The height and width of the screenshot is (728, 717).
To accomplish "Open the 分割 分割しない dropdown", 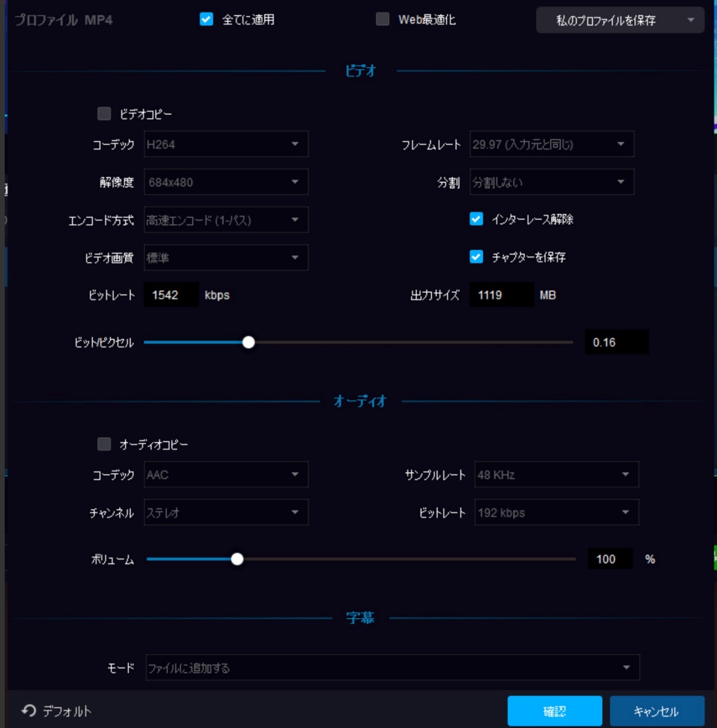I will (x=552, y=182).
